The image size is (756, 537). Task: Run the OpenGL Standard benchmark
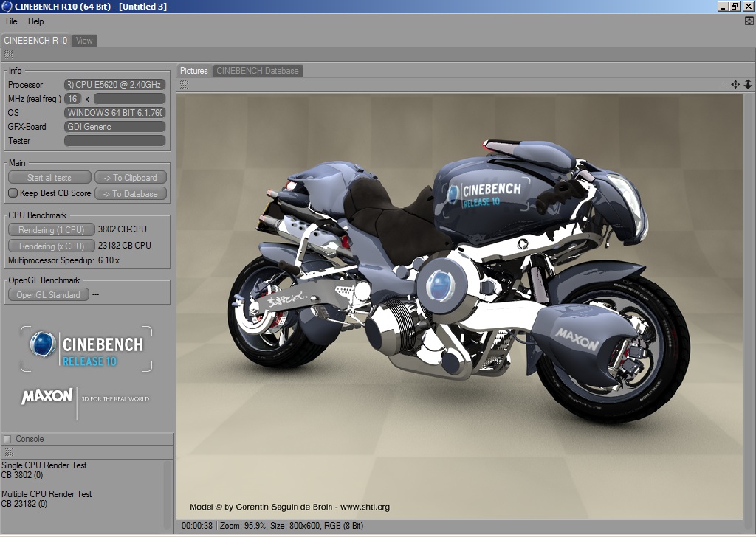pyautogui.click(x=48, y=295)
